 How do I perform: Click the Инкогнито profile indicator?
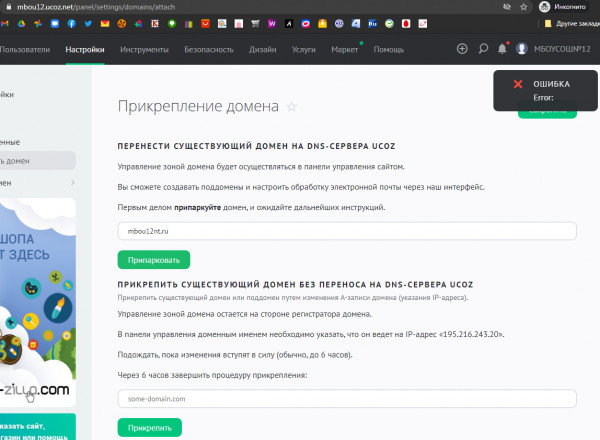[562, 7]
